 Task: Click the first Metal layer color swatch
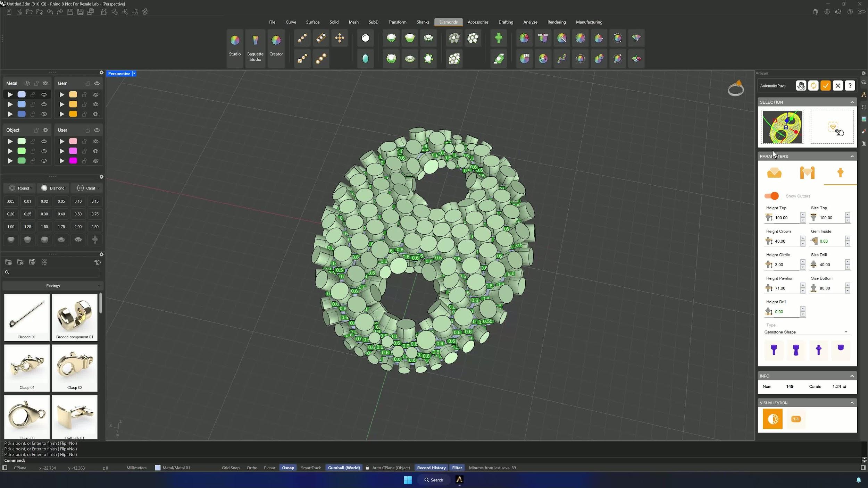pyautogui.click(x=22, y=94)
